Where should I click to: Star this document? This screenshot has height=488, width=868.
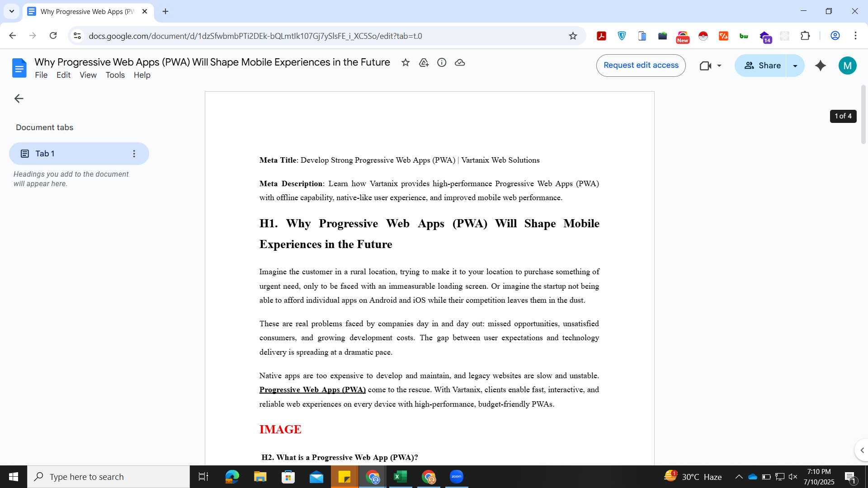coord(406,63)
